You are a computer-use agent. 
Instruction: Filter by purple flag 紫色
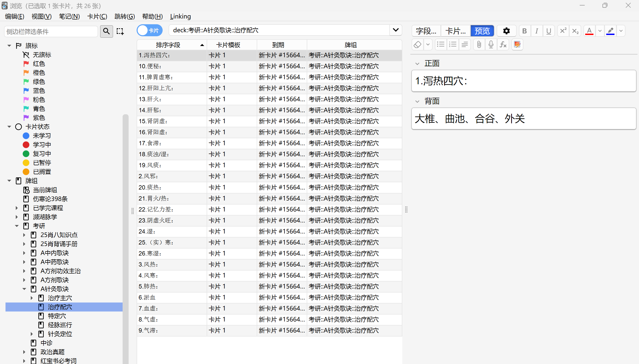39,118
